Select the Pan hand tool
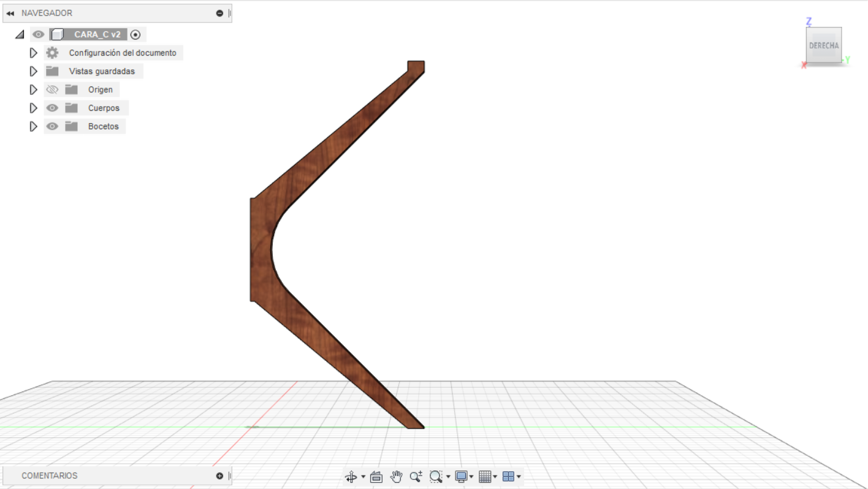The width and height of the screenshot is (868, 489). tap(396, 476)
